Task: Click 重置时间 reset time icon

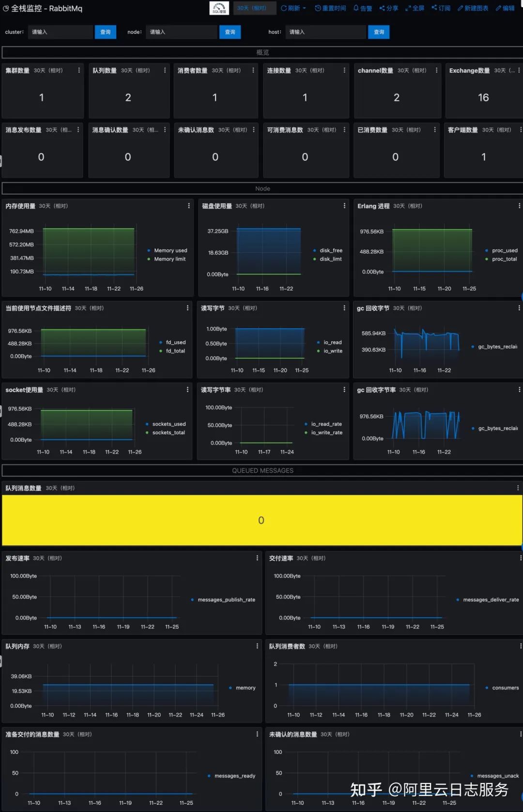Action: (330, 8)
